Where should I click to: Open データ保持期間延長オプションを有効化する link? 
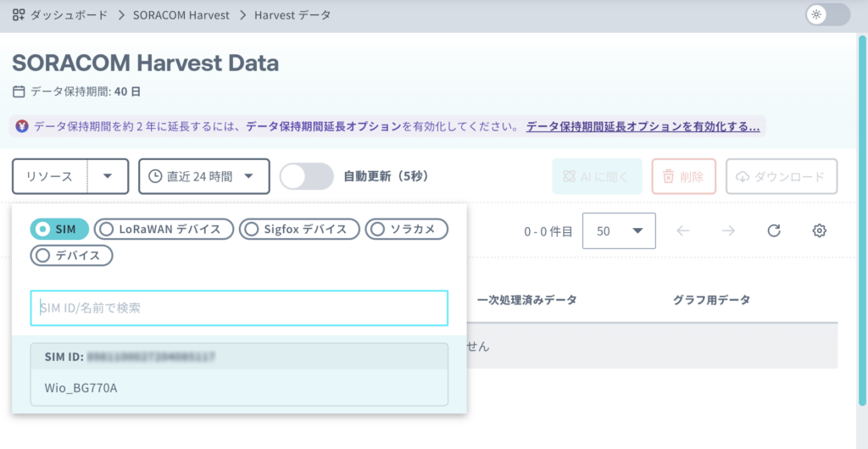(643, 126)
